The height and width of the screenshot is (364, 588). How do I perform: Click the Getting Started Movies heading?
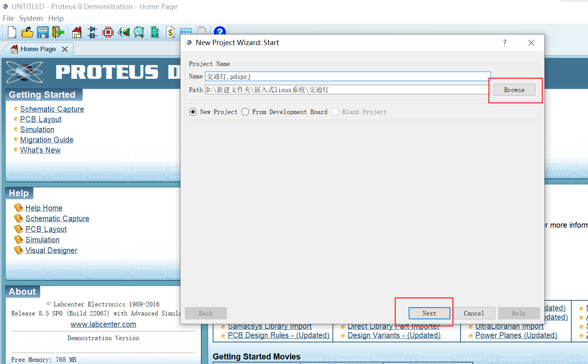[x=256, y=356]
